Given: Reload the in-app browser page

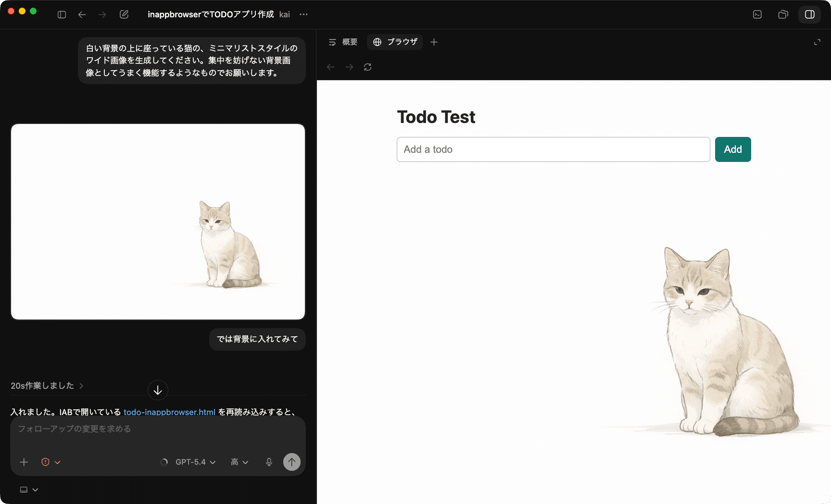Looking at the screenshot, I should tap(368, 67).
